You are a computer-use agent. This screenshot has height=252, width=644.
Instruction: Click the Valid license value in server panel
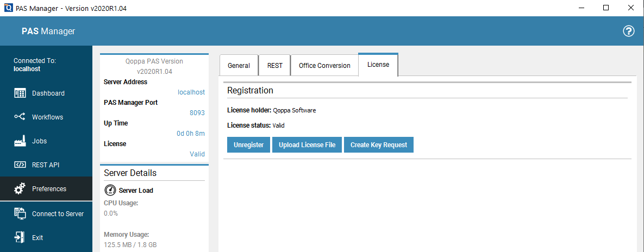click(x=197, y=154)
